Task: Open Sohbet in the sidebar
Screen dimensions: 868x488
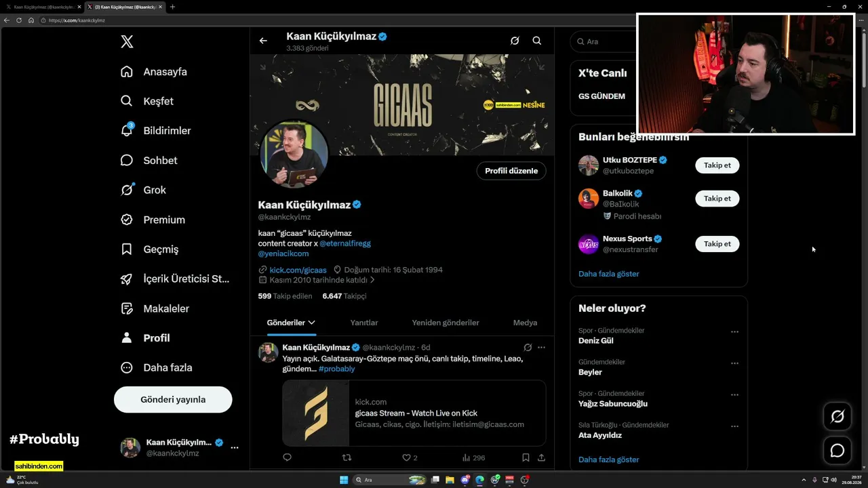Action: [149, 161]
